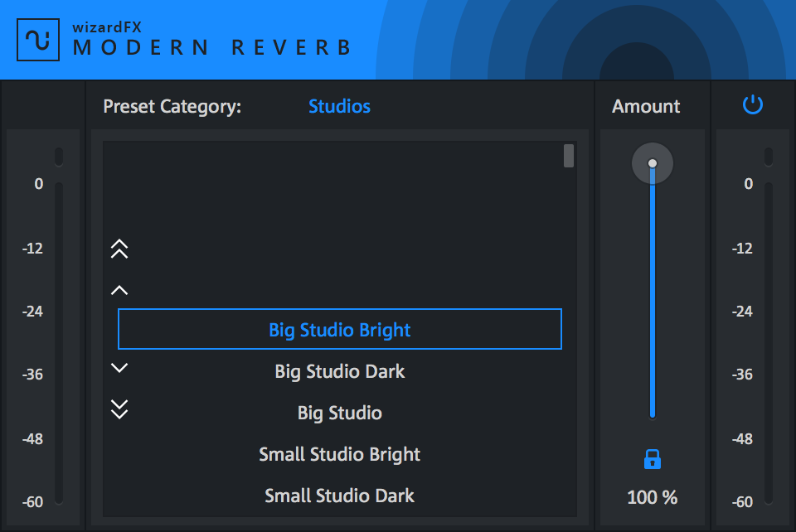Go to next preset with down chevron
This screenshot has width=796, height=532.
(119, 368)
